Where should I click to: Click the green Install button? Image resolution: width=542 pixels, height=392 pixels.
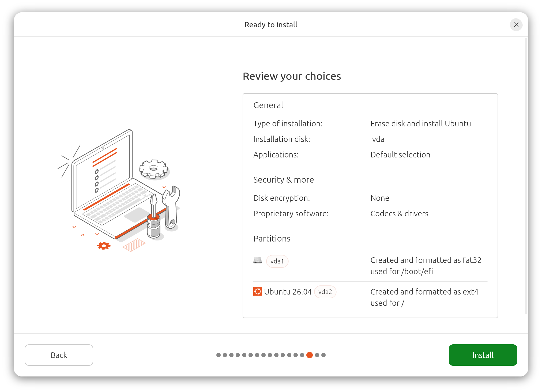[x=483, y=355]
